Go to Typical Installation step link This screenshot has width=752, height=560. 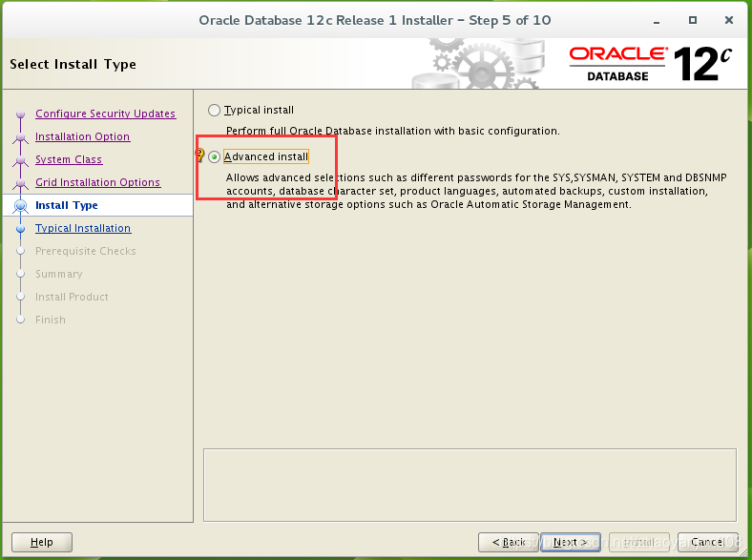83,228
